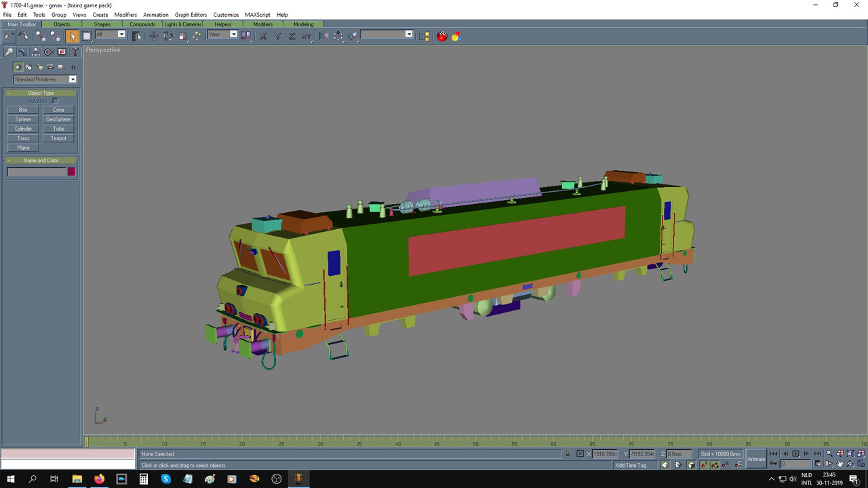Viewport: 868px width, 488px height.
Task: Click the Mirror Selected Objects icon
Action: pyautogui.click(x=323, y=36)
